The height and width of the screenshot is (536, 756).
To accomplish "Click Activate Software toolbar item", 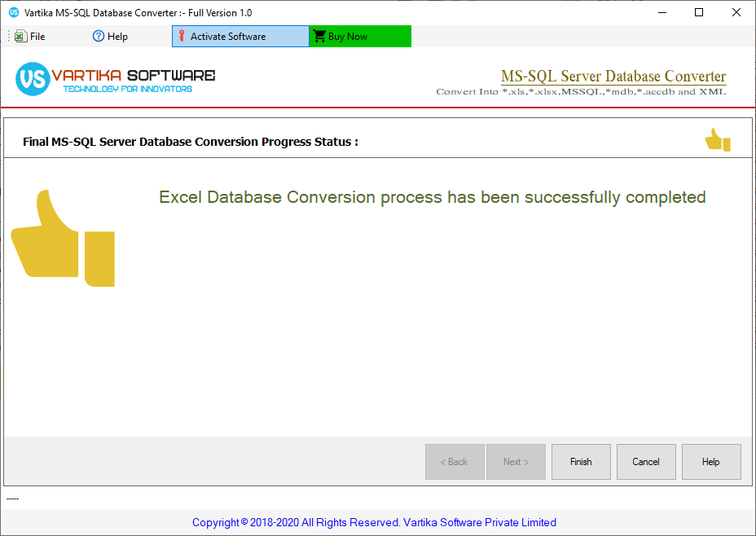I will point(240,36).
